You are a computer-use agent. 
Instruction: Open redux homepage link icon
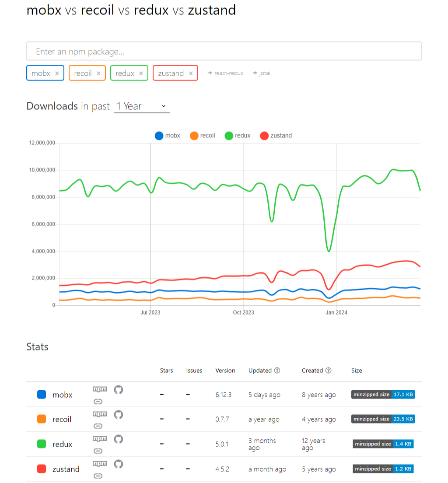click(x=98, y=451)
